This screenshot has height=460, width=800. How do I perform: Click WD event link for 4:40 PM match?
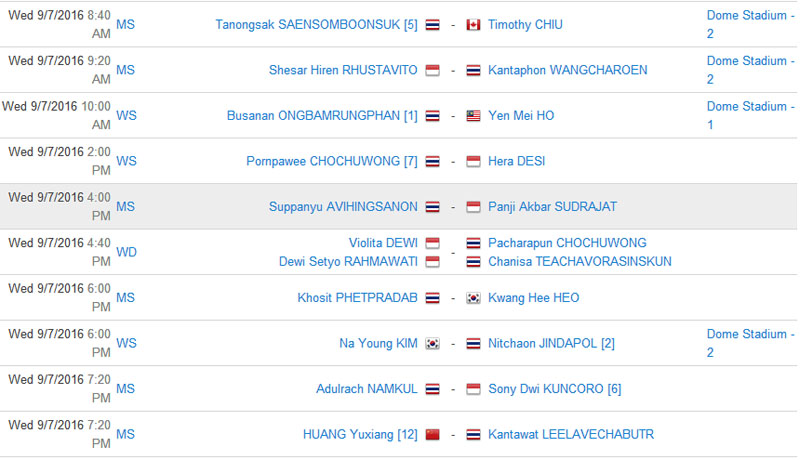point(126,252)
